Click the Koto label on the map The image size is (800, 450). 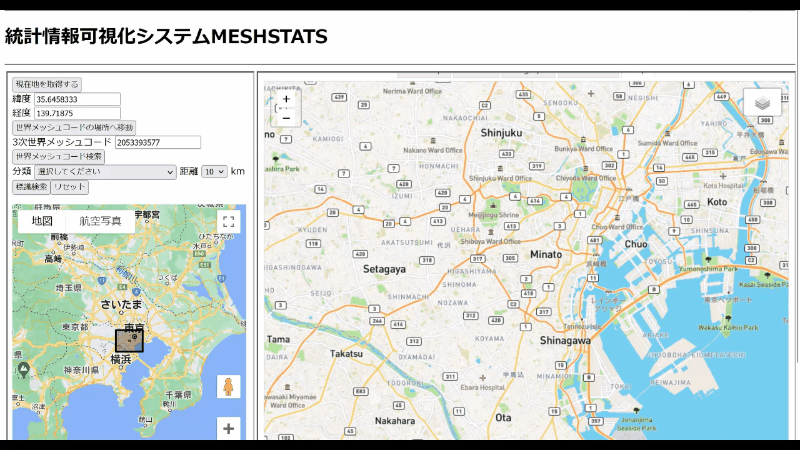pyautogui.click(x=717, y=202)
